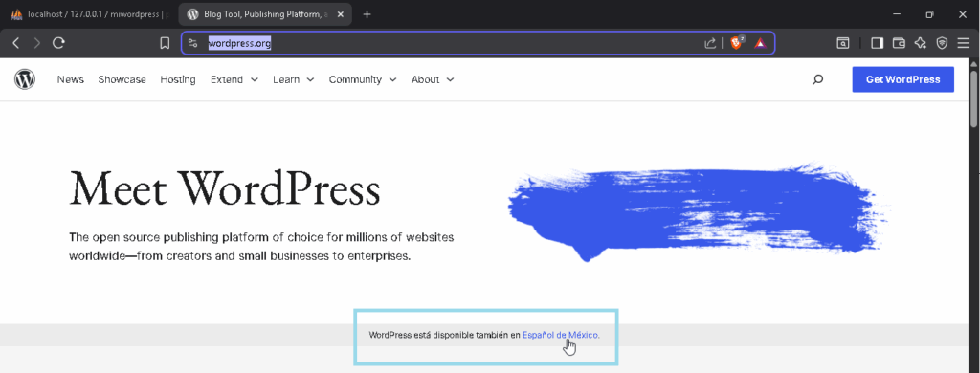Open the Showcase page
The height and width of the screenshot is (373, 980).
tap(122, 79)
